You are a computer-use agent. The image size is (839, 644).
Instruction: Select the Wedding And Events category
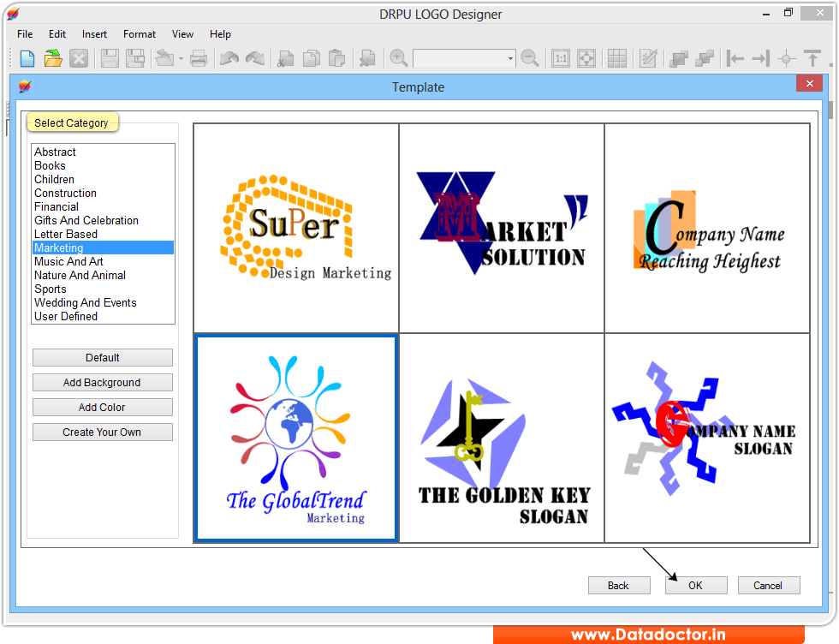tap(86, 302)
